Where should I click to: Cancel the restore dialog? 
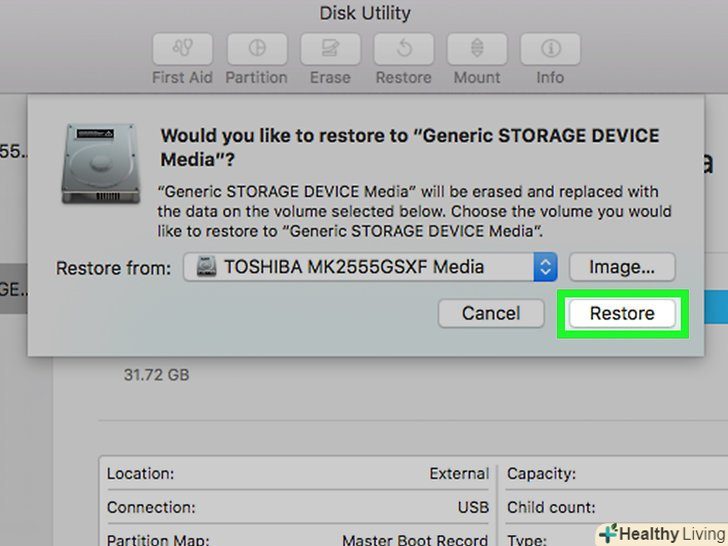click(490, 313)
